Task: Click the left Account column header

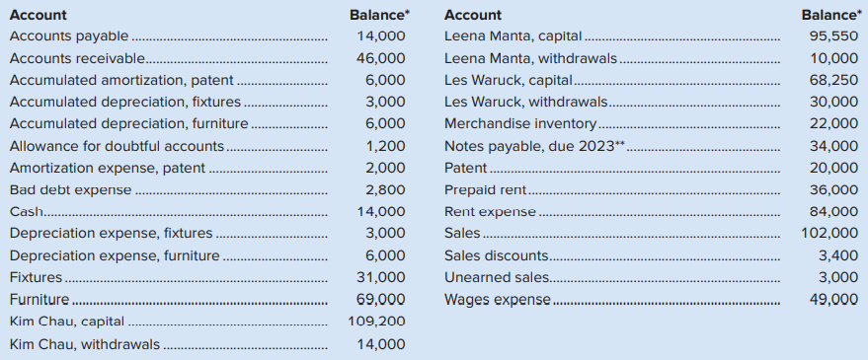Action: pyautogui.click(x=38, y=15)
